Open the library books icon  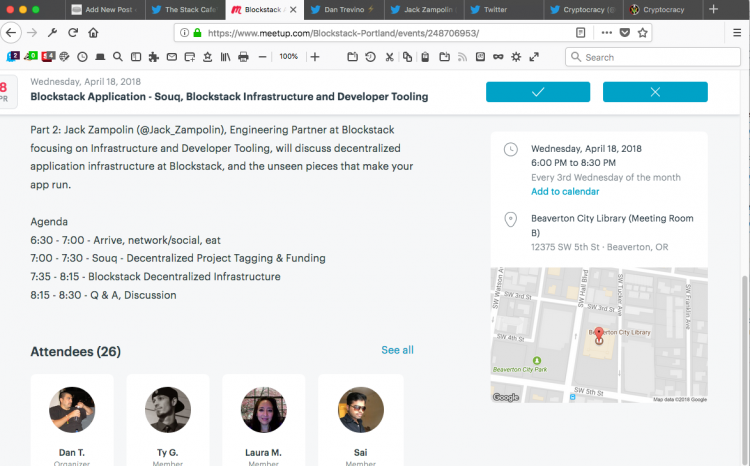click(225, 57)
